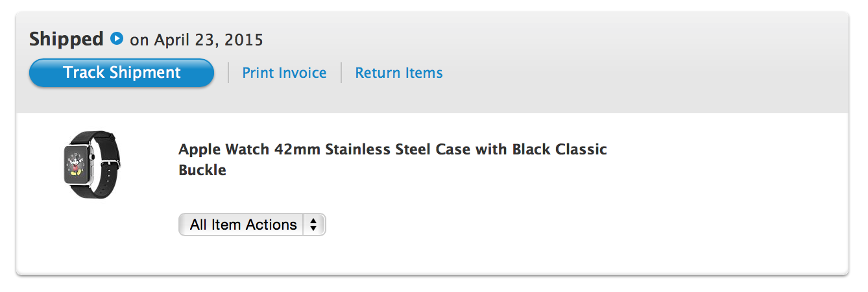Click the word Track in blue button
868x292 pixels.
coord(84,73)
